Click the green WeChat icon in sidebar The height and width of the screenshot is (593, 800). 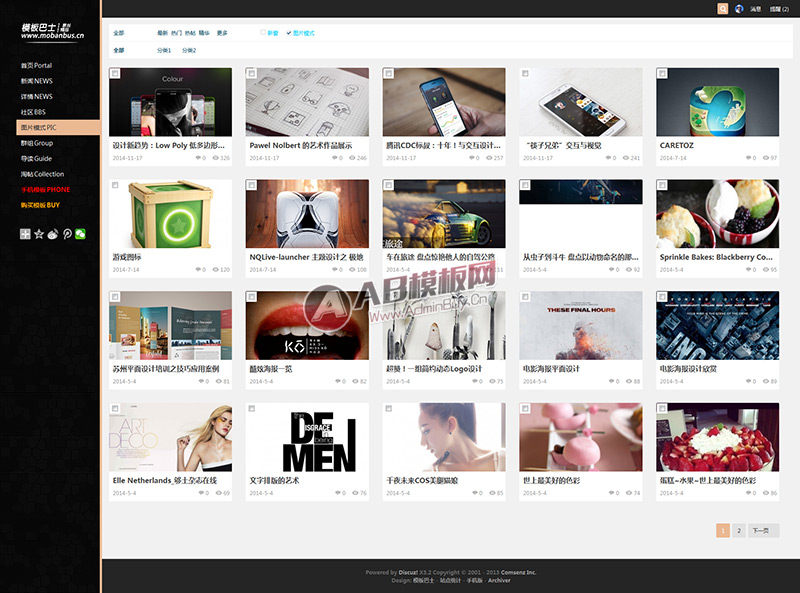pos(81,233)
